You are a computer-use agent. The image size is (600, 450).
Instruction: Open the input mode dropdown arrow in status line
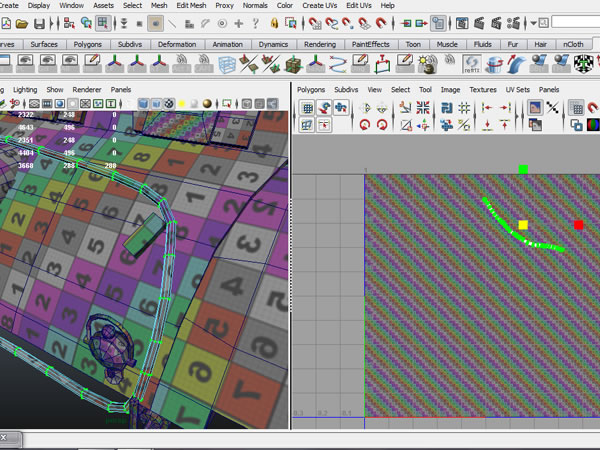coord(533,23)
